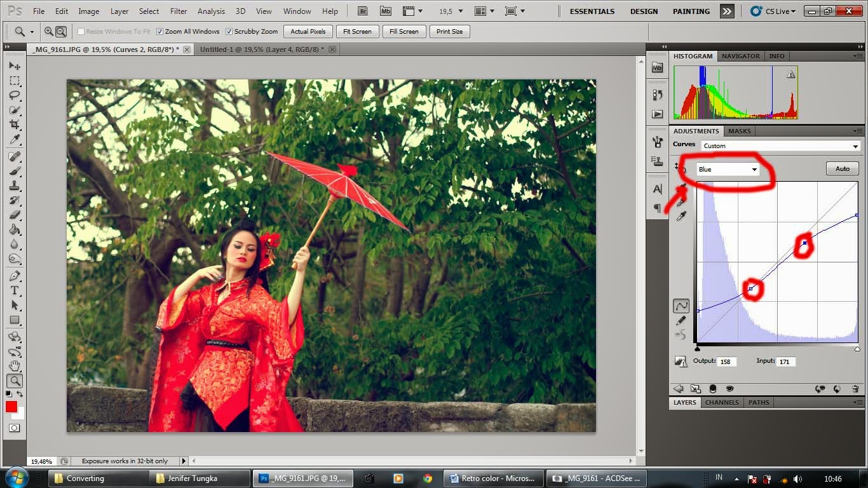868x488 pixels.
Task: Select the Lasso tool
Action: pos(15,95)
